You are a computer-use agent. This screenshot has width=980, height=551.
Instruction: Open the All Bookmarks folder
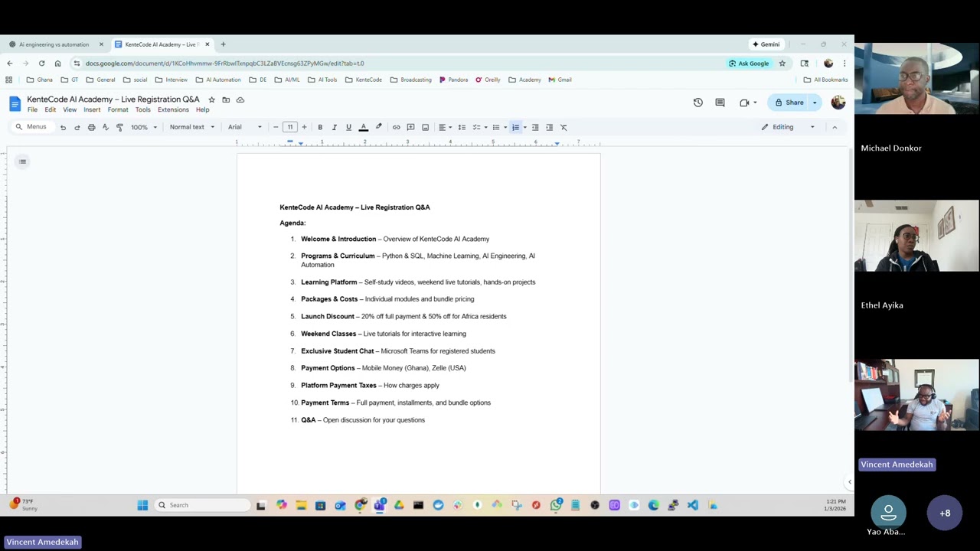click(x=825, y=80)
